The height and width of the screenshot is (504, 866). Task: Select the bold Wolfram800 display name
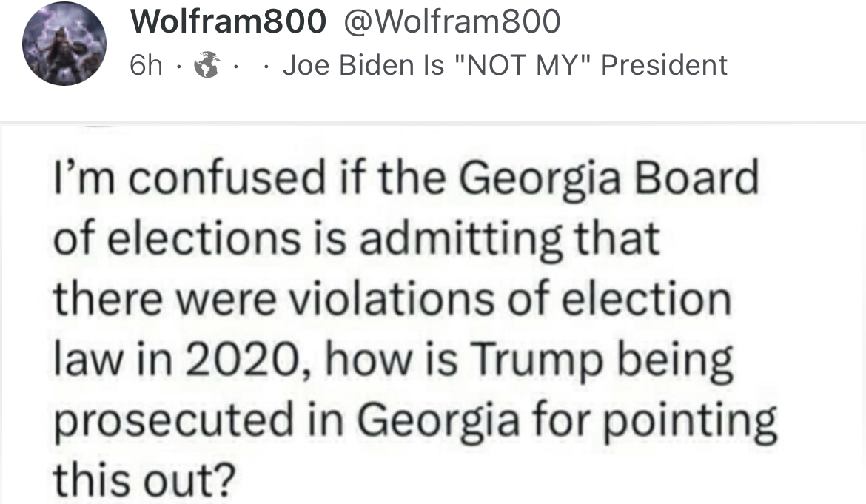tap(228, 21)
